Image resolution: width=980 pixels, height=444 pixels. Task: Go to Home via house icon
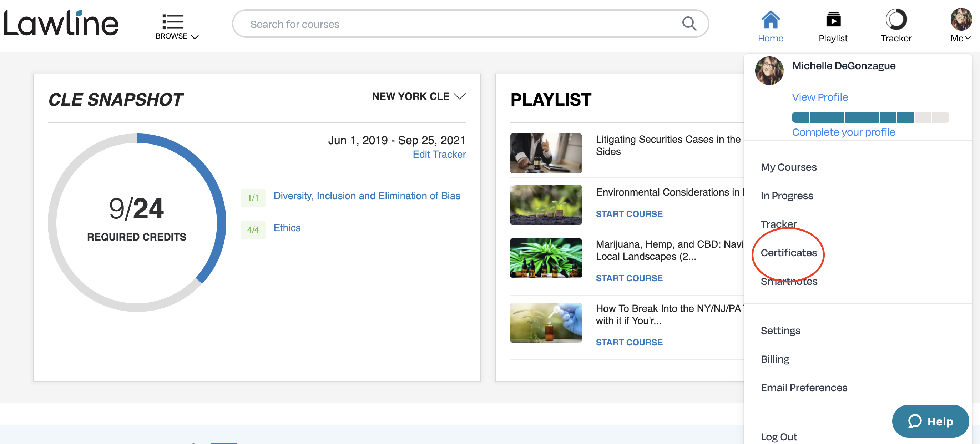coord(771,20)
